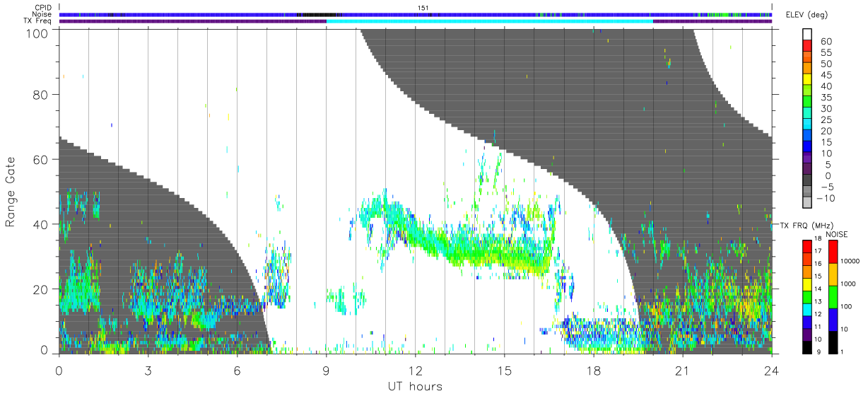Viewport: 868px width, 401px height.
Task: Click the TX Freq row label above the plot
Action: point(38,21)
